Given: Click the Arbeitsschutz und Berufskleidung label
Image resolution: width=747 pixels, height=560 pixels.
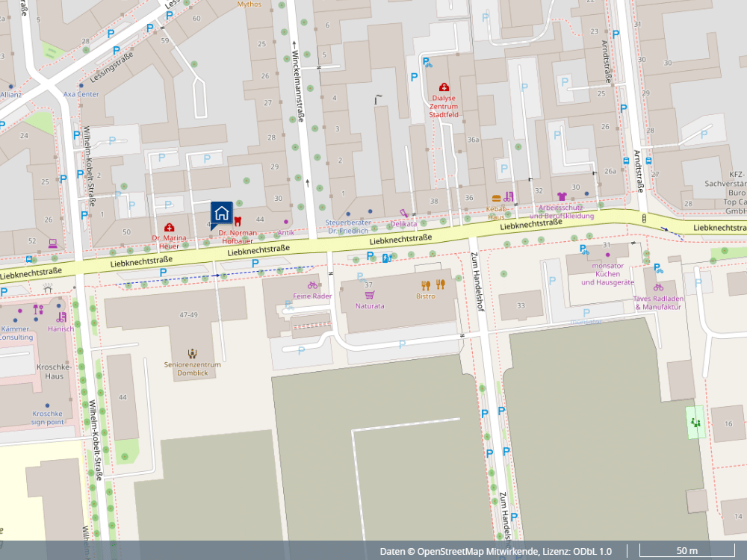Looking at the screenshot, I should tap(562, 212).
